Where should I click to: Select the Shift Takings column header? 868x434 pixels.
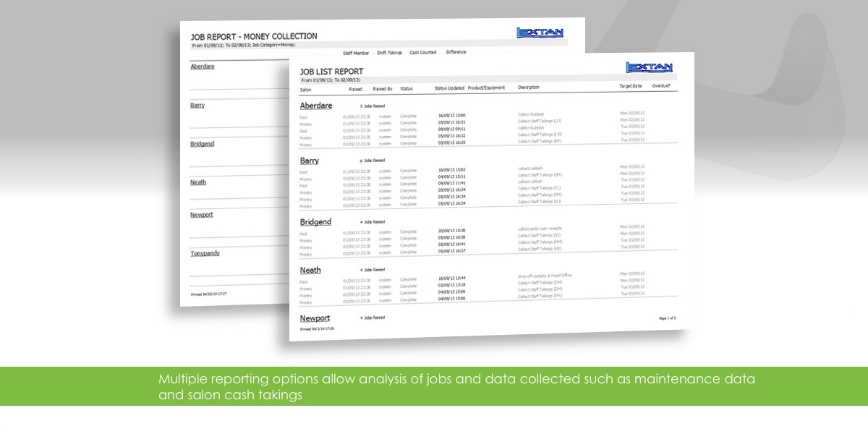[391, 53]
